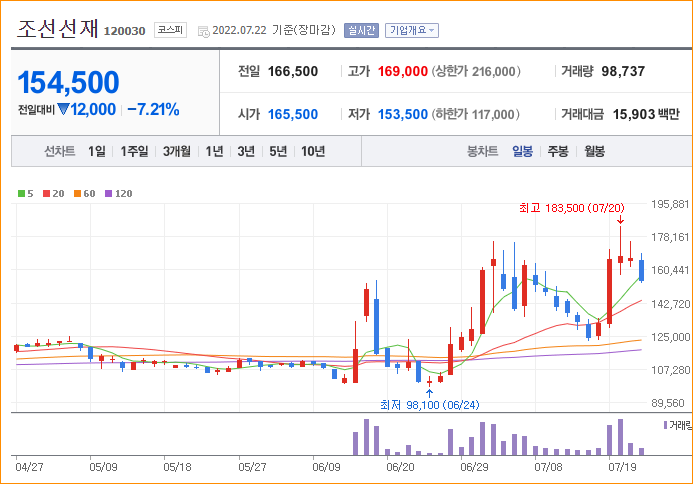This screenshot has width=693, height=484.
Task: Click the purple 120-day moving average swatch
Action: click(x=108, y=194)
